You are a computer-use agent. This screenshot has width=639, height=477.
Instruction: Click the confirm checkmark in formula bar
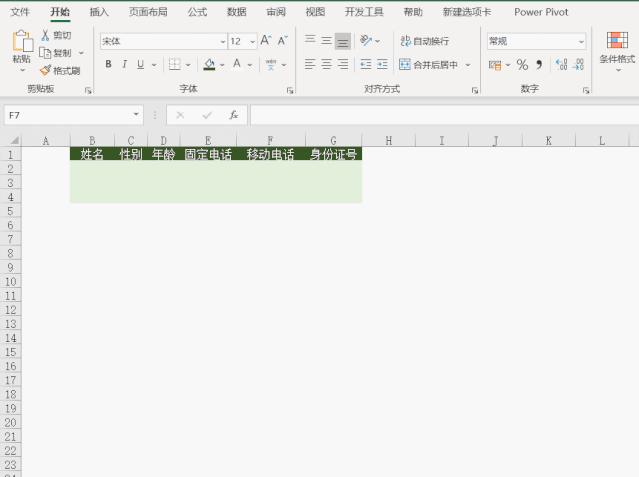pos(207,115)
